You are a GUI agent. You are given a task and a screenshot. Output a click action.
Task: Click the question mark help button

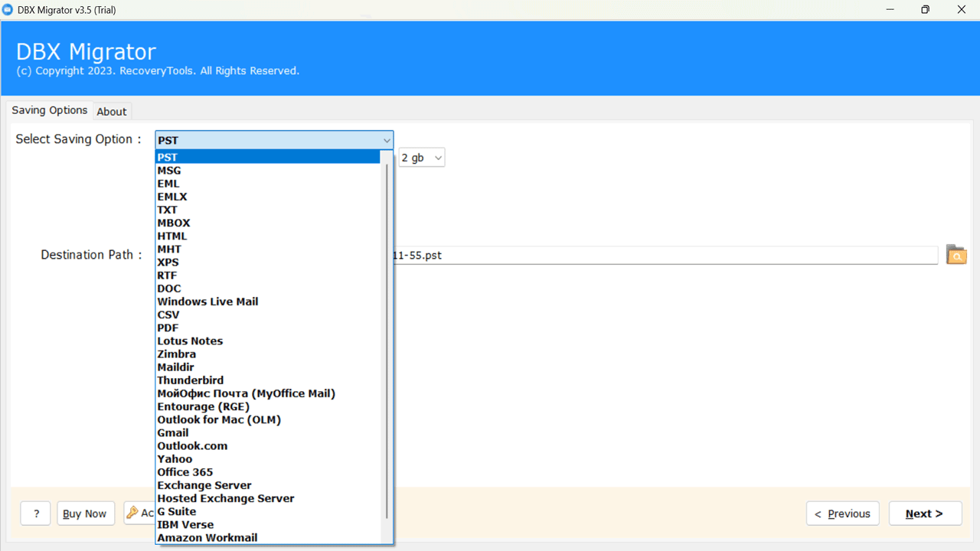coord(36,514)
